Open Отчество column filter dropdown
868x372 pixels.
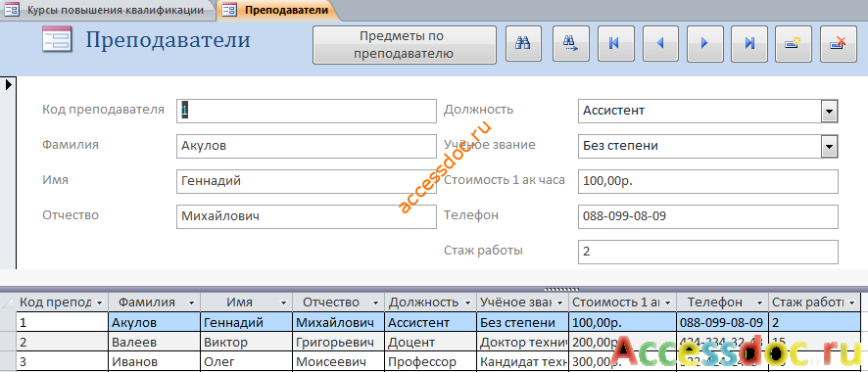click(375, 302)
